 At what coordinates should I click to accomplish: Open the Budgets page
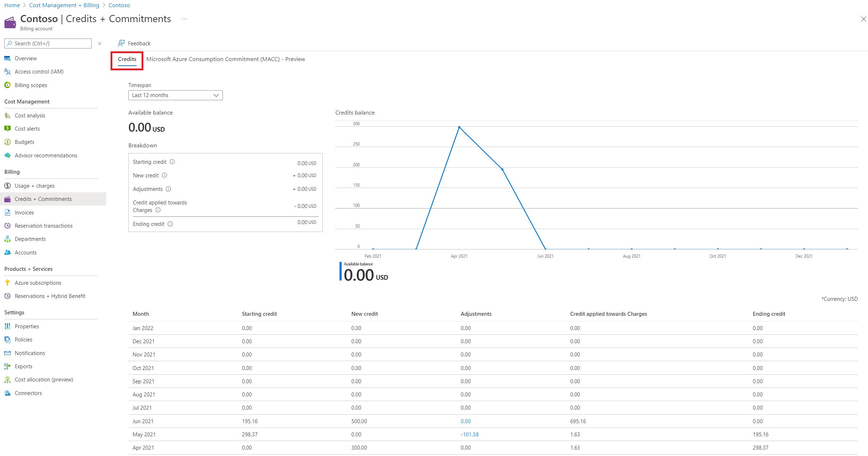(24, 142)
